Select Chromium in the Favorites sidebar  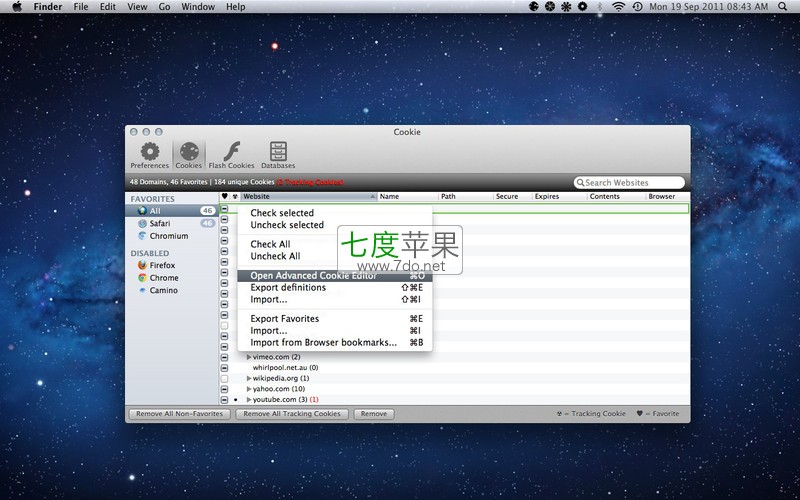[167, 237]
